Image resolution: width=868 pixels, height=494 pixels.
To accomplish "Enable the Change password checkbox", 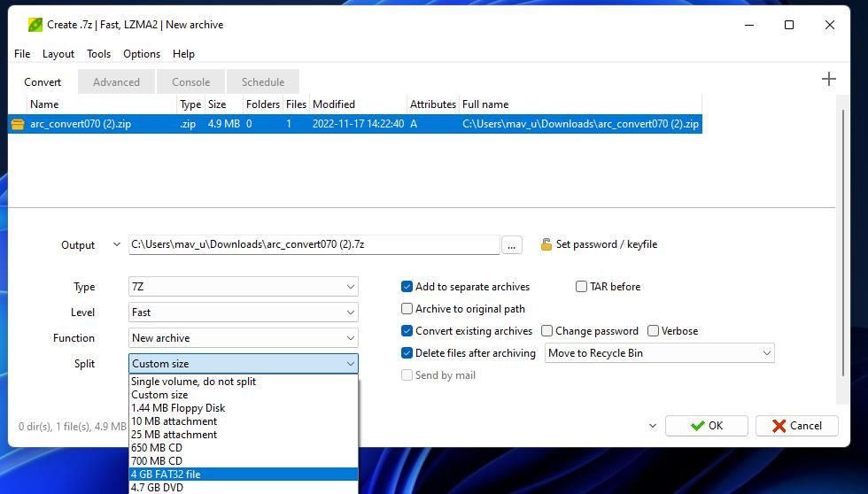I will [547, 331].
